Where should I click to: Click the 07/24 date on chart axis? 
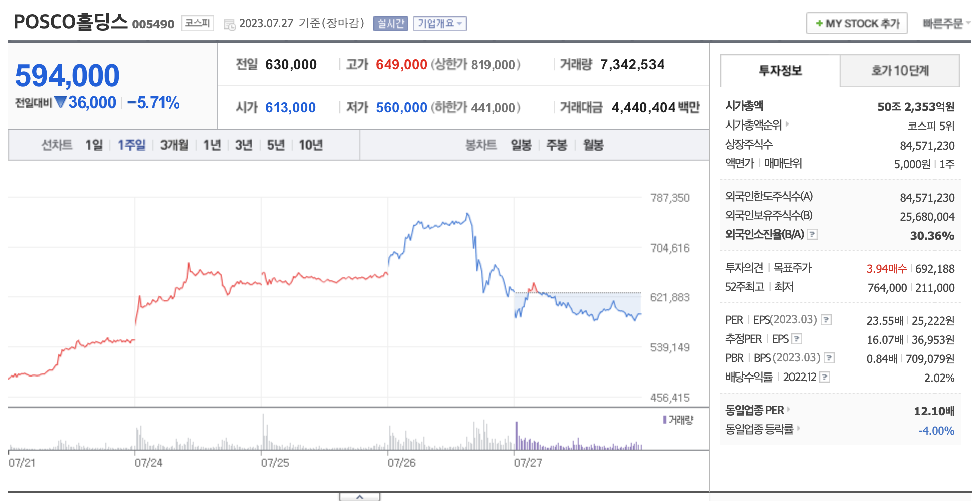tap(148, 463)
